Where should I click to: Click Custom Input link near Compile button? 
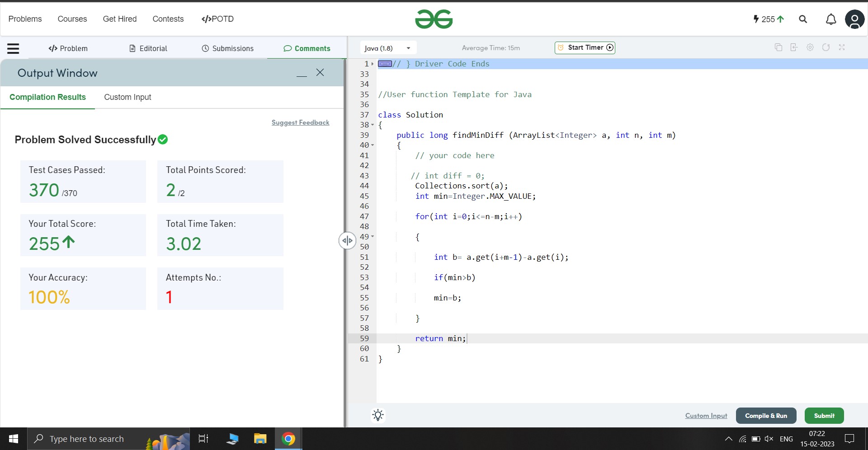pyautogui.click(x=706, y=416)
